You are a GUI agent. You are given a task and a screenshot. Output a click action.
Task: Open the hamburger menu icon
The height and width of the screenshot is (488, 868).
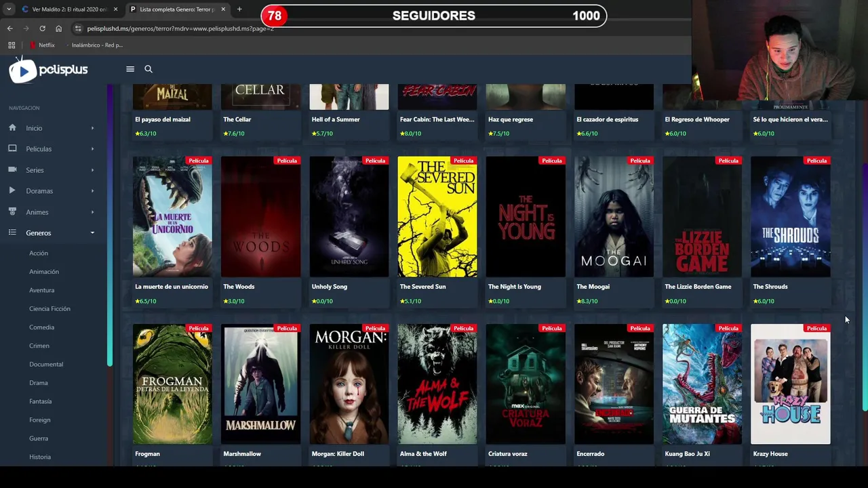pos(130,69)
